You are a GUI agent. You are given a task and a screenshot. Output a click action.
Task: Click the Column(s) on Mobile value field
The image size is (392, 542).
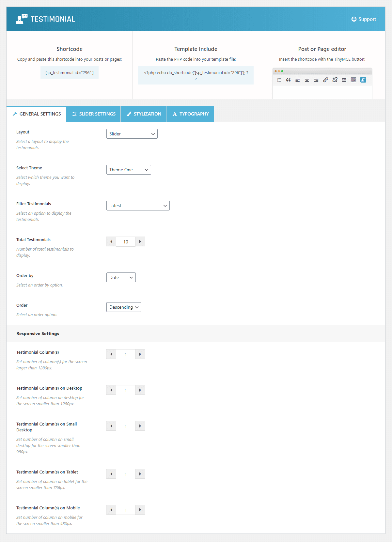pos(126,510)
